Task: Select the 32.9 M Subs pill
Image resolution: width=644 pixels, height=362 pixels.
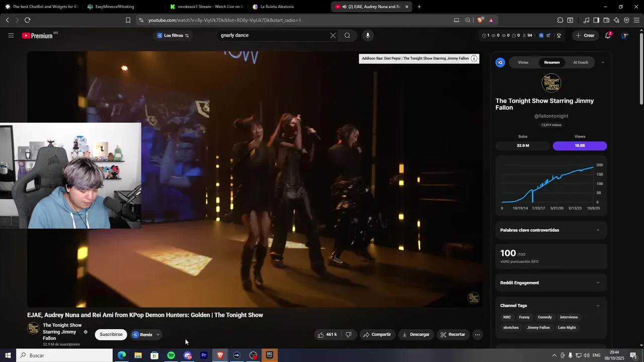Action: point(523,145)
